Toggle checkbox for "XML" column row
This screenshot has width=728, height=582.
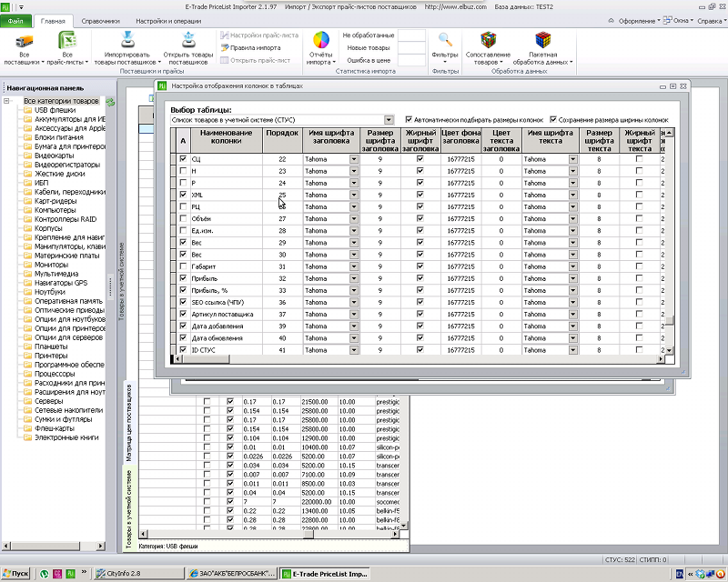pyautogui.click(x=183, y=195)
